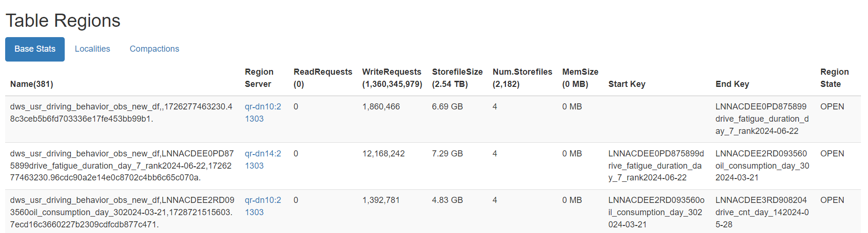Open the first row's qr-dn10:21303 server link
The image size is (868, 233).
263,113
